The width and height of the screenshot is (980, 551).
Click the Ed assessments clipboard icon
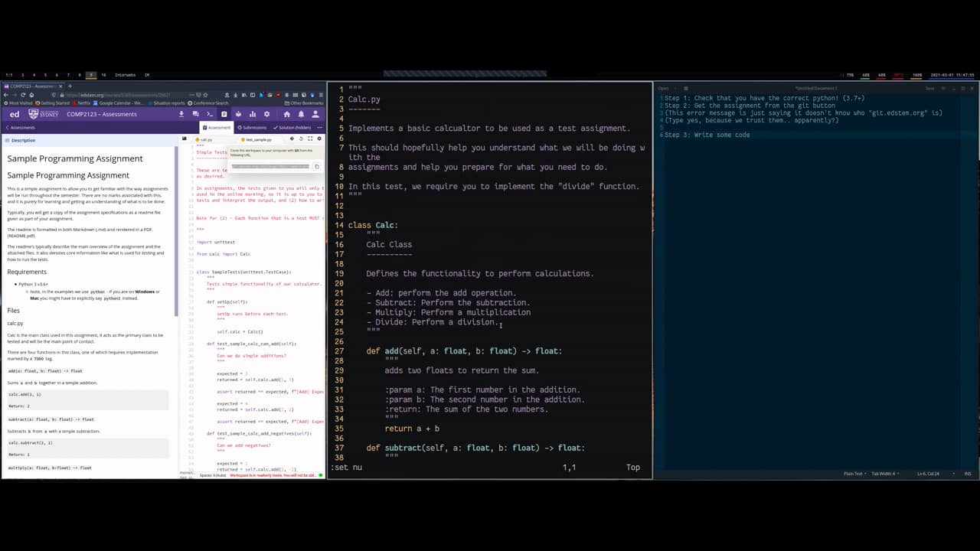pyautogui.click(x=224, y=114)
